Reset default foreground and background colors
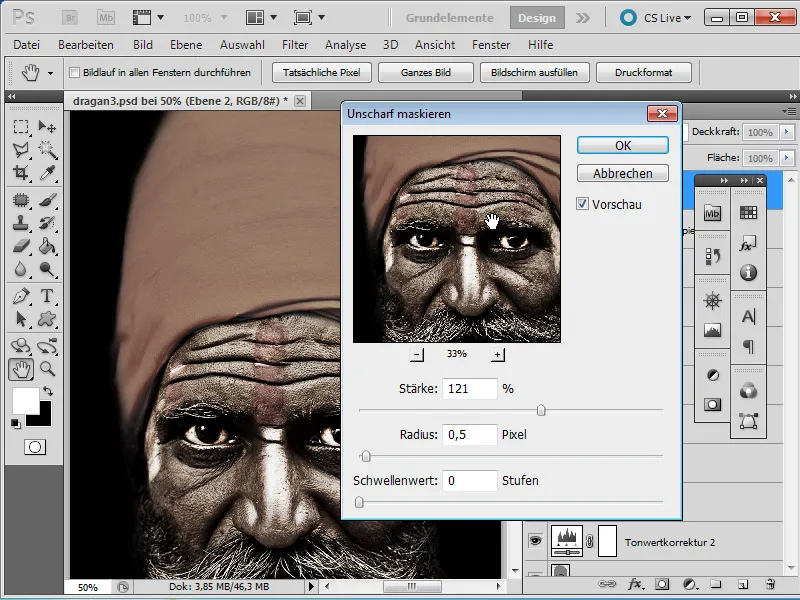The width and height of the screenshot is (800, 600). (16, 423)
